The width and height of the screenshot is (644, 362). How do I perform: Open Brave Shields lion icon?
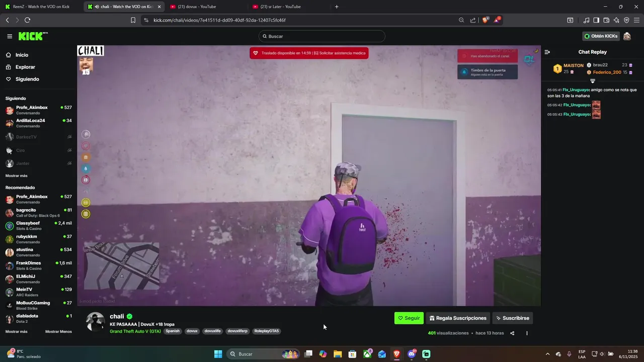486,20
